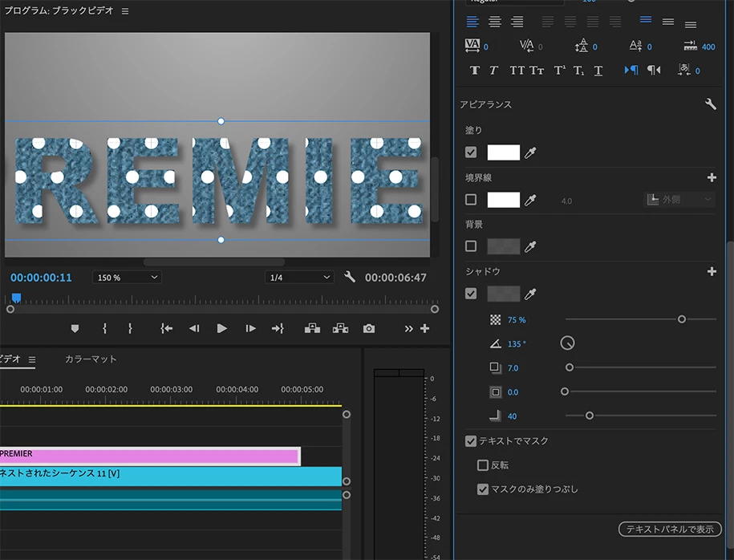Open the 150% zoom level dropdown
The image size is (734, 560).
pos(127,278)
